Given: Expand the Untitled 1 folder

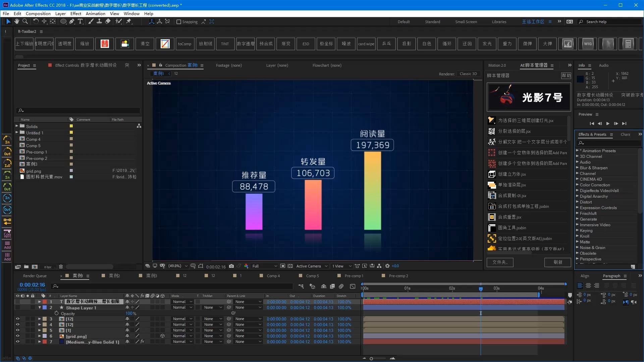Looking at the screenshot, I should point(17,132).
